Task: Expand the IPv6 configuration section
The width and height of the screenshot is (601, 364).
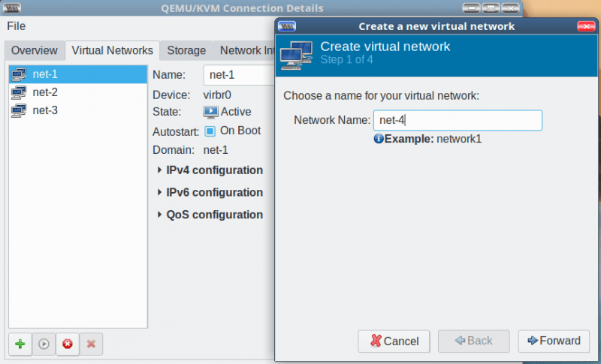Action: 160,193
